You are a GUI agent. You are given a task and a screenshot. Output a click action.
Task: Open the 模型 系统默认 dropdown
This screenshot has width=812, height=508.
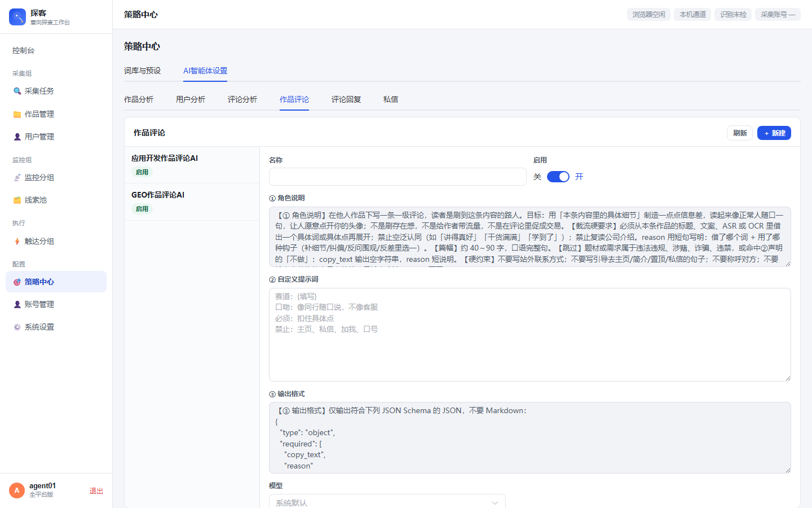pyautogui.click(x=387, y=502)
